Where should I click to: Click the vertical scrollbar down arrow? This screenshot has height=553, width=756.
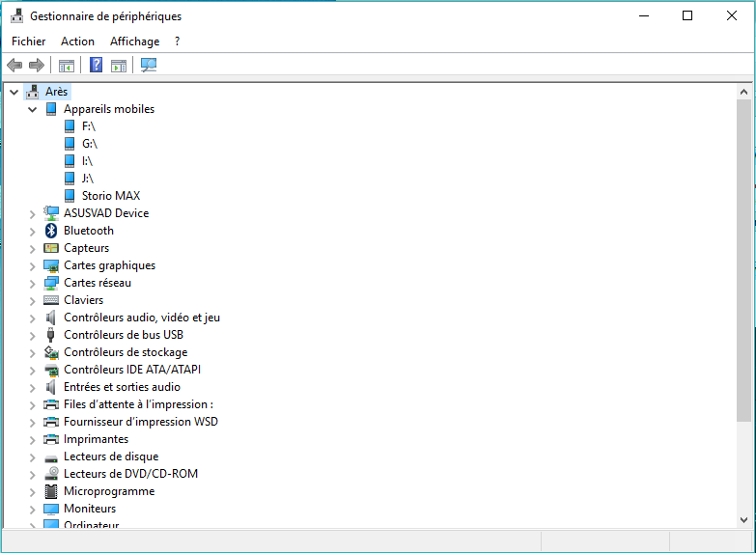[743, 519]
